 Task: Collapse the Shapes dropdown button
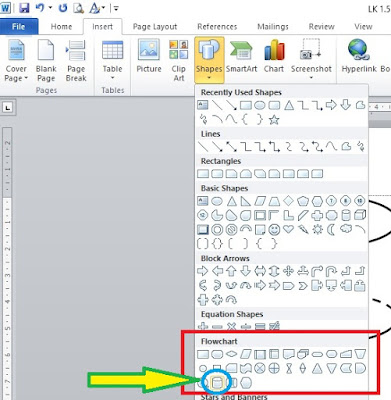[209, 60]
